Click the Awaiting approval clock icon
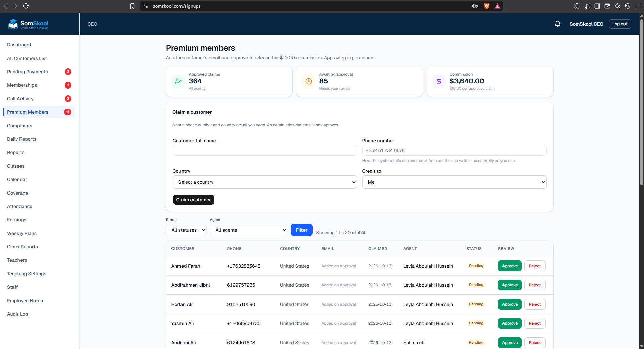Screen dimensions: 644x349 point(309,81)
